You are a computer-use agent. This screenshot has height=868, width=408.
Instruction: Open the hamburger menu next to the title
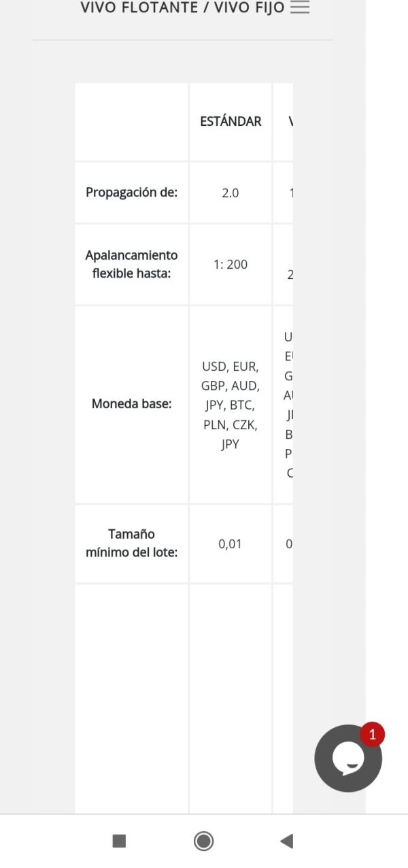coord(299,8)
